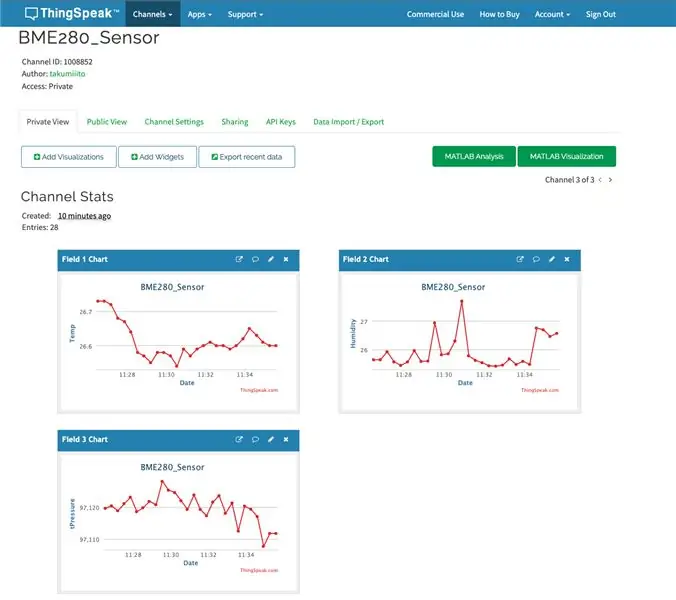Click ThingSpeak.com link in Field 1 Chart
Viewport: 676px width, 600px height.
coord(259,390)
